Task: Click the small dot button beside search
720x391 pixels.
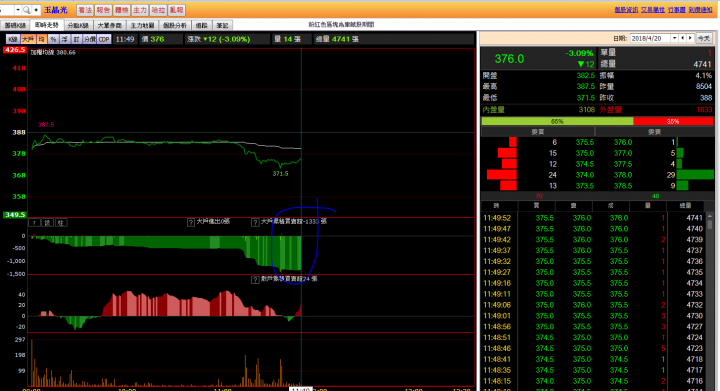Action: click(x=36, y=10)
